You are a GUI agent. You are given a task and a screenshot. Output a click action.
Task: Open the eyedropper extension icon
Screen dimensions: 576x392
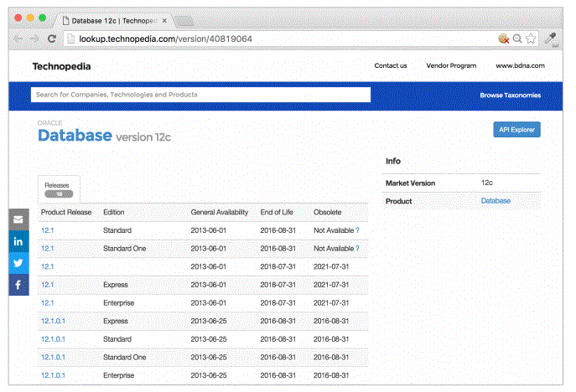click(551, 39)
